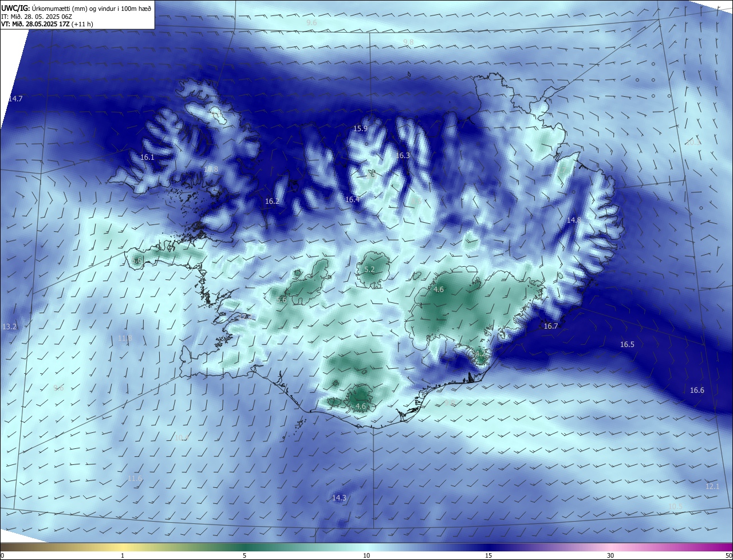733x560 pixels.
Task: Click the 0 tick on the colour scale
Action: pos(2,556)
